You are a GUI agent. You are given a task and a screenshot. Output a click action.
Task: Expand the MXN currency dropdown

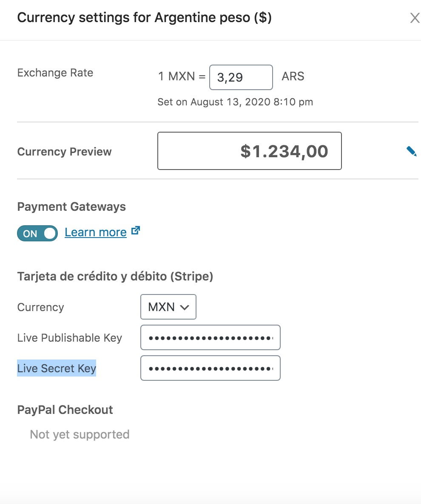(x=168, y=307)
